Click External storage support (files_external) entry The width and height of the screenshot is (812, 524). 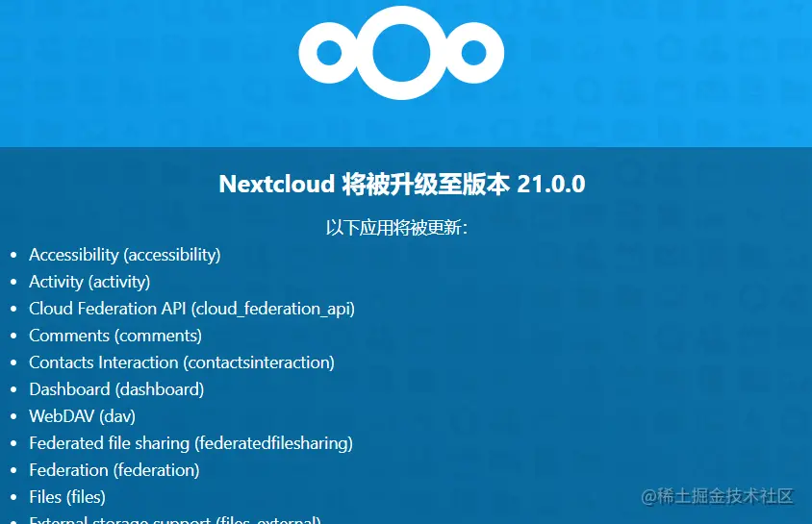(x=175, y=519)
